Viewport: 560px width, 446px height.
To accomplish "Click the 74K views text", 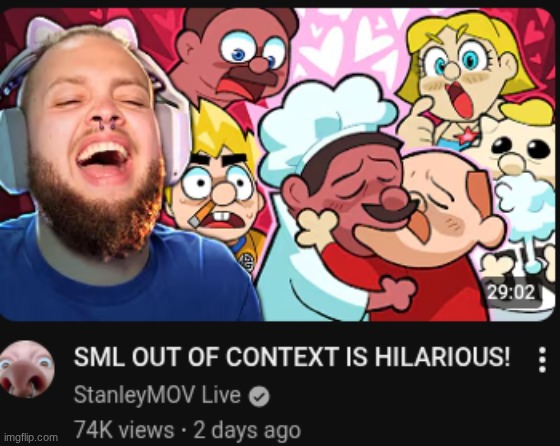I will tap(124, 430).
